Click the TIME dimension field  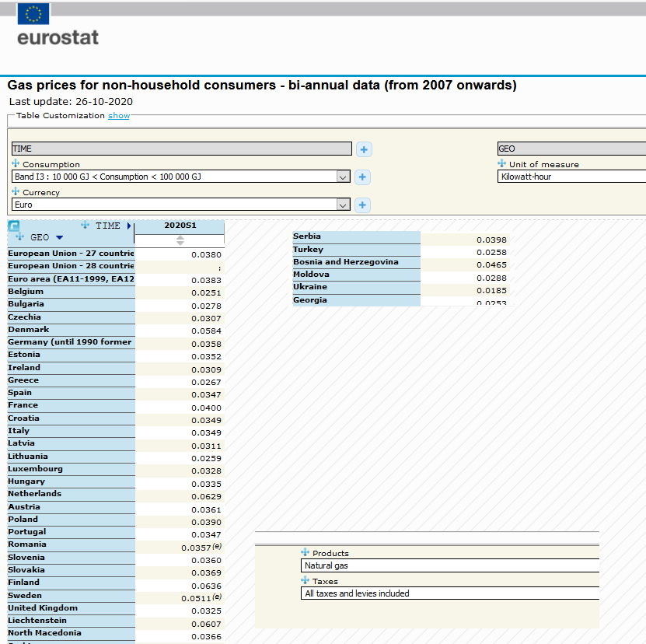click(x=182, y=149)
